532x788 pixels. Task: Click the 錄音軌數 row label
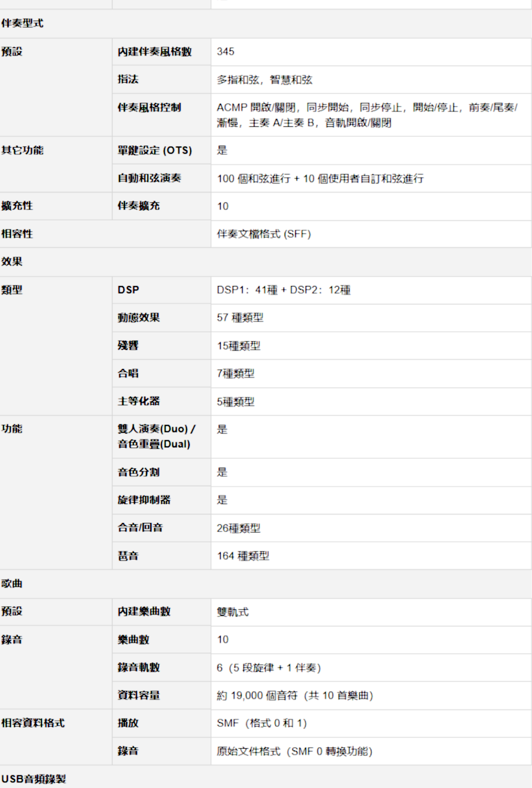[x=139, y=667]
